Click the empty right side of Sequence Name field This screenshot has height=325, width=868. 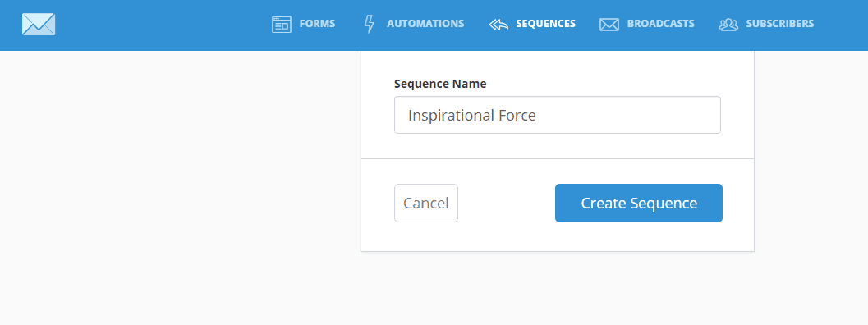pos(631,115)
